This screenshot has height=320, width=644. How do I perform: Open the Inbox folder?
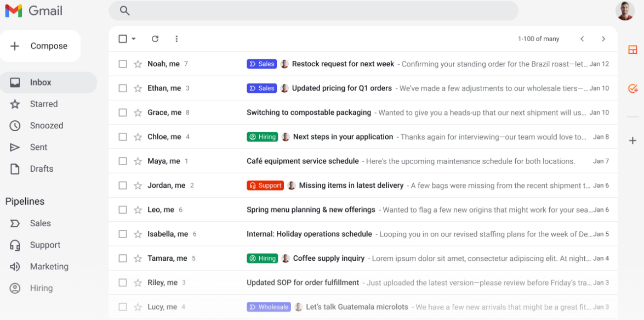coord(48,82)
